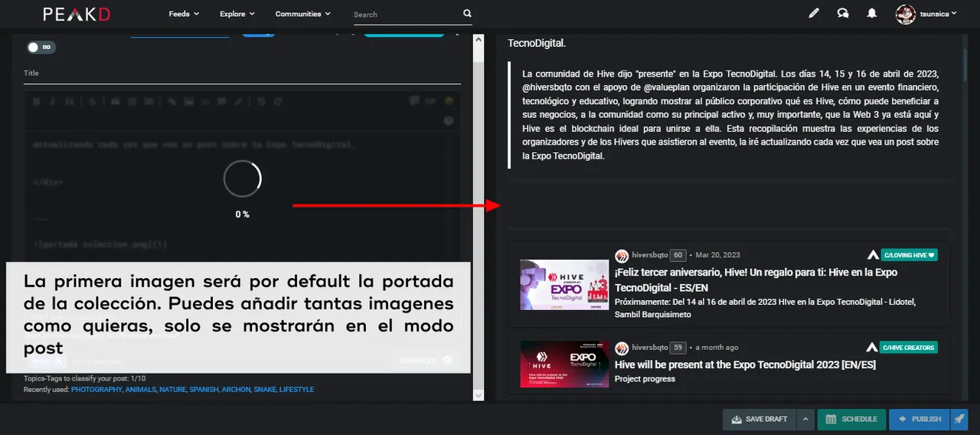Open the '¡Feliz tercer aniversario, Hive!' post title

[756, 279]
